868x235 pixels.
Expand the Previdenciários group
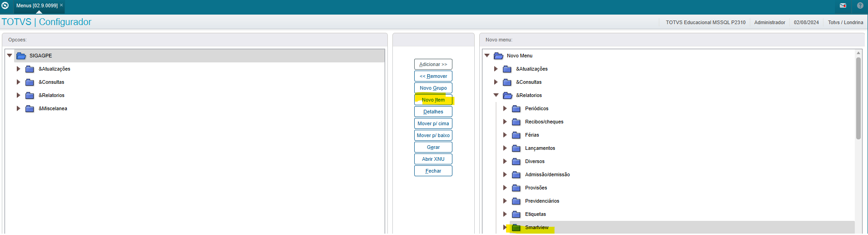coord(505,201)
